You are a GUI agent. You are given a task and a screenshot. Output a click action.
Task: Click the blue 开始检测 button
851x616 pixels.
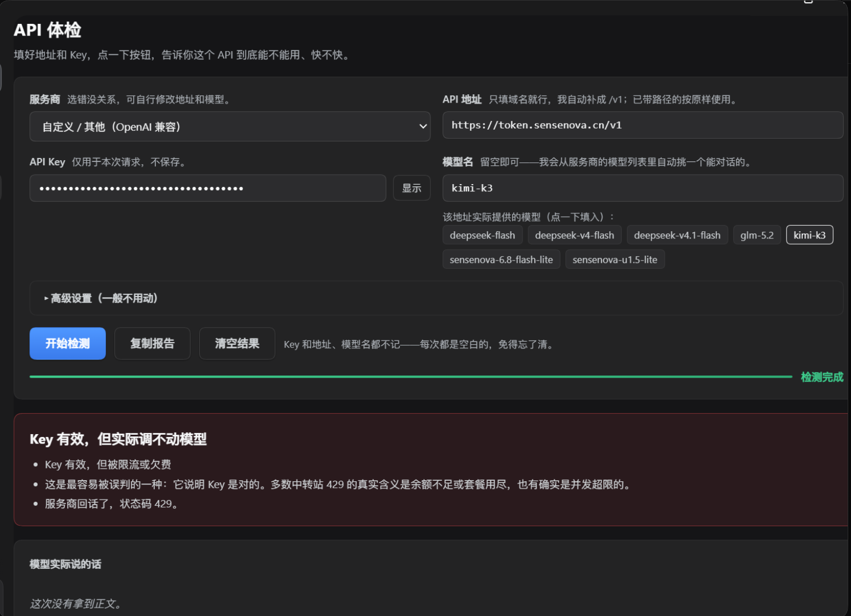pyautogui.click(x=68, y=343)
